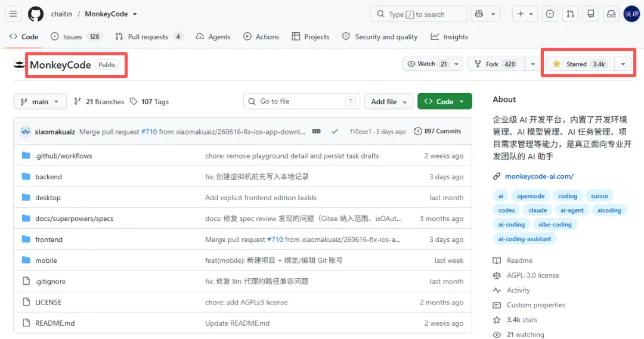Image resolution: width=644 pixels, height=339 pixels.
Task: Switch to Security and quality tab
Action: coord(380,36)
